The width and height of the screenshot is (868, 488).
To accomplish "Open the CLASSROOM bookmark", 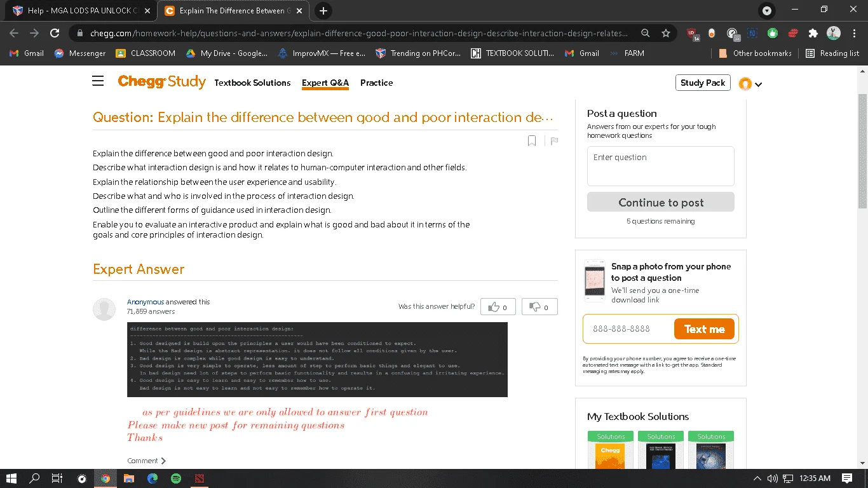I will pyautogui.click(x=146, y=53).
